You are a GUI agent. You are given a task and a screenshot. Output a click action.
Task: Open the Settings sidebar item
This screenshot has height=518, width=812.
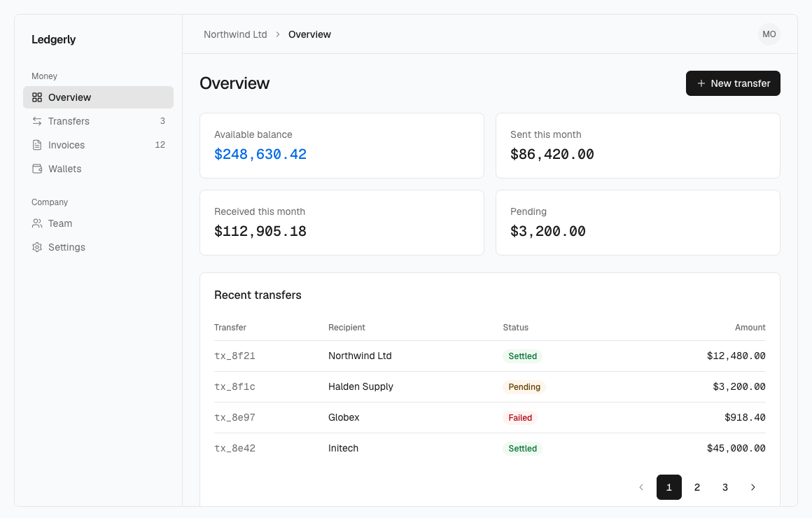pos(99,247)
